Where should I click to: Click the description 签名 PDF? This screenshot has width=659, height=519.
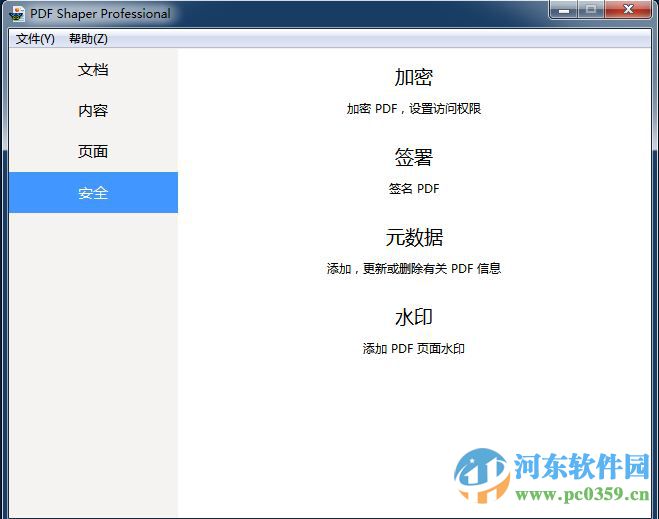[414, 189]
